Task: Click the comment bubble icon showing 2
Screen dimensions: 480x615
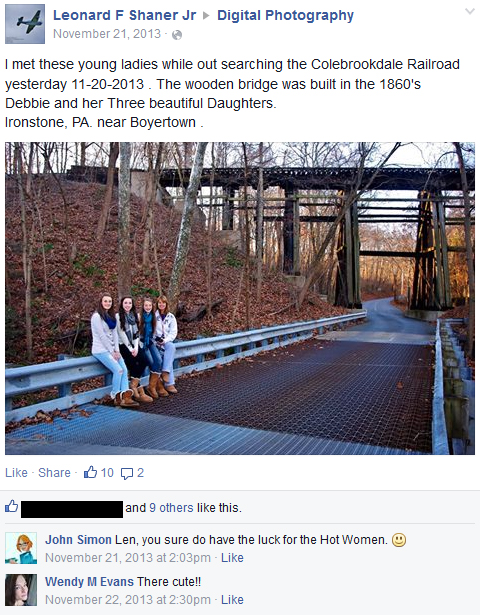Action: (x=127, y=473)
